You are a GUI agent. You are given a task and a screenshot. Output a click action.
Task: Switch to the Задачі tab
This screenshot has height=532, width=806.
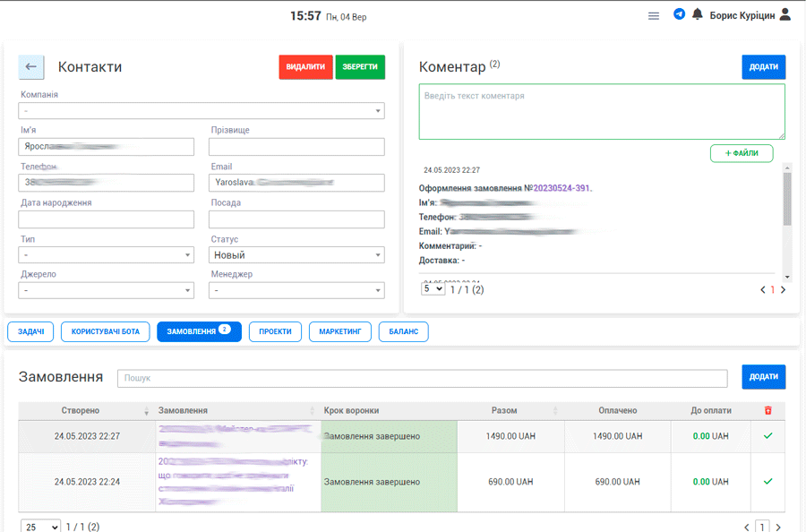coord(30,331)
